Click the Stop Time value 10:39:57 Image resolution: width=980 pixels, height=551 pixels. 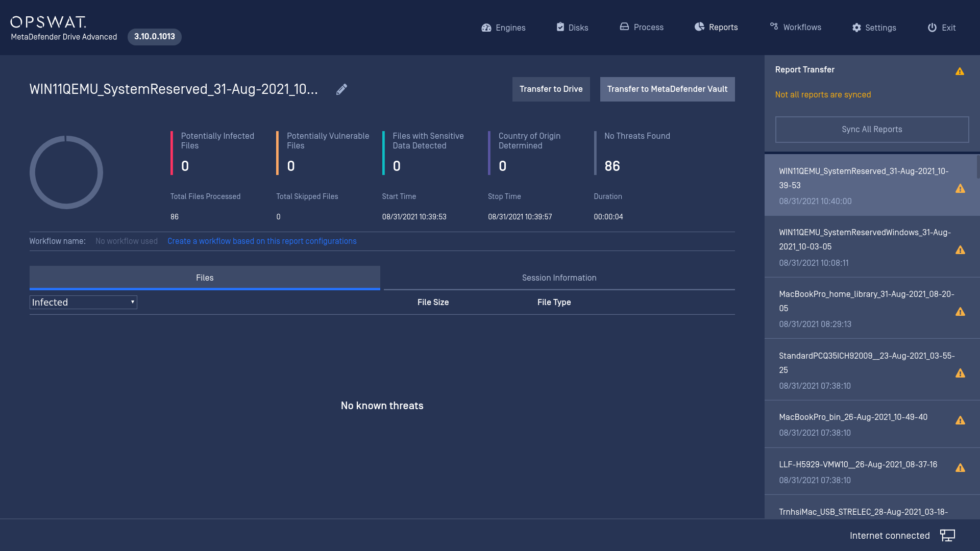(520, 217)
